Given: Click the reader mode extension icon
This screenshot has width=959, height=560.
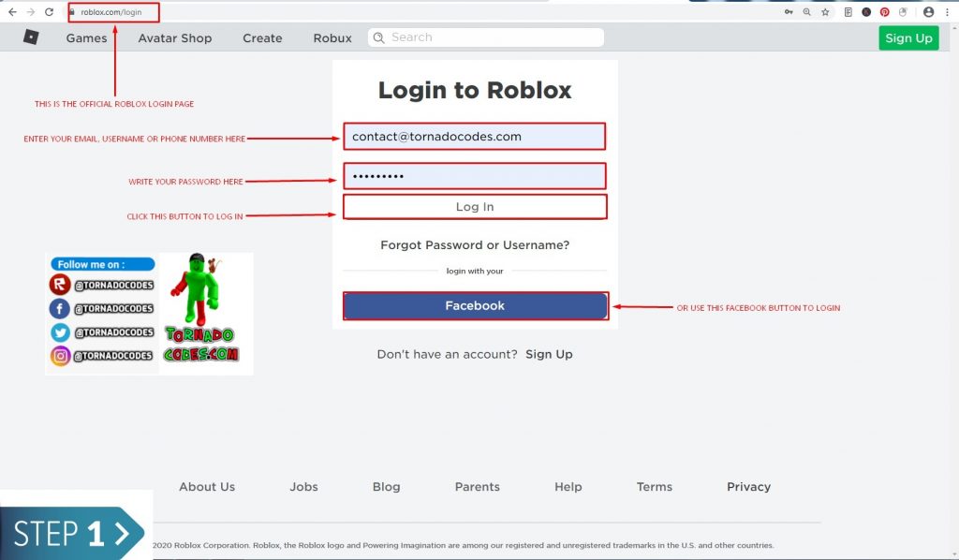Looking at the screenshot, I should 848,11.
